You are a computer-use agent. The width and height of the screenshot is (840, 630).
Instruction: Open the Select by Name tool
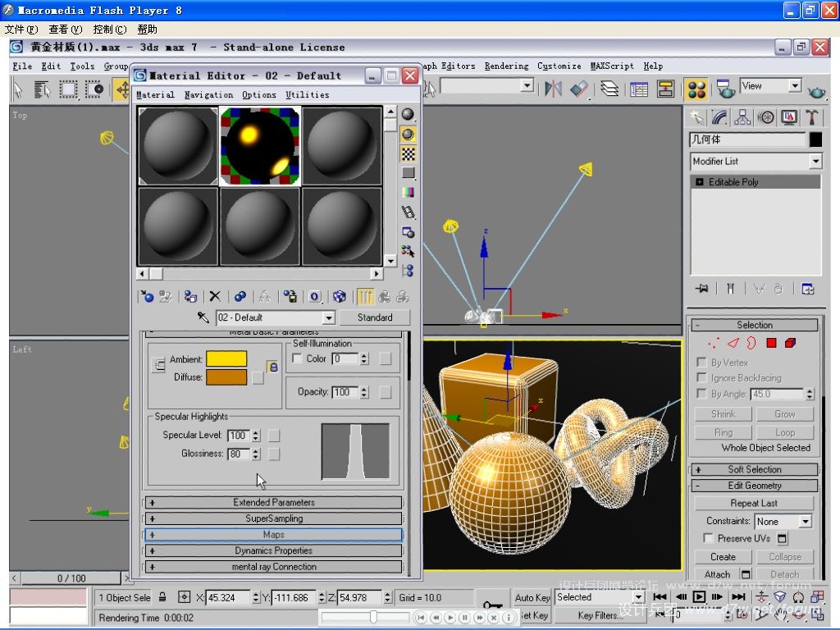(x=42, y=89)
